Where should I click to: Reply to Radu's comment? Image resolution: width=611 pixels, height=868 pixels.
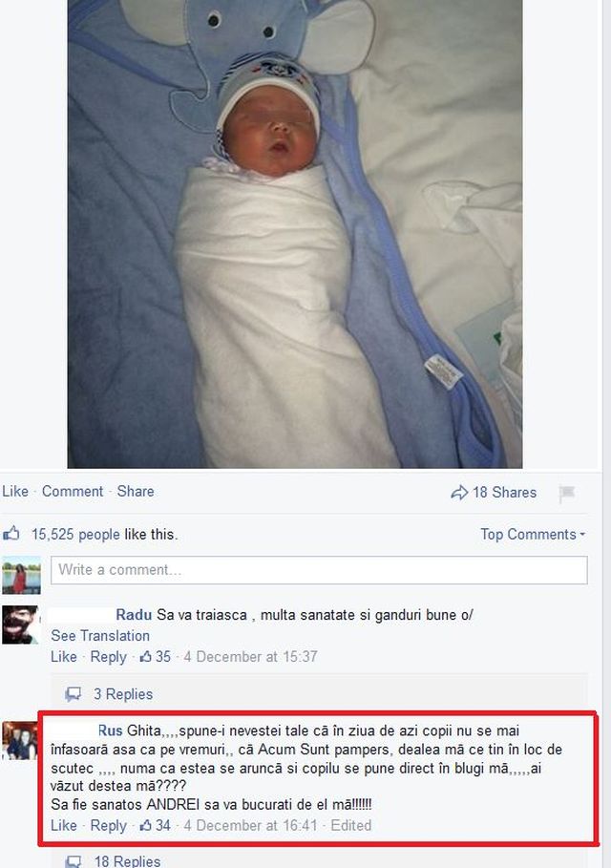click(109, 657)
